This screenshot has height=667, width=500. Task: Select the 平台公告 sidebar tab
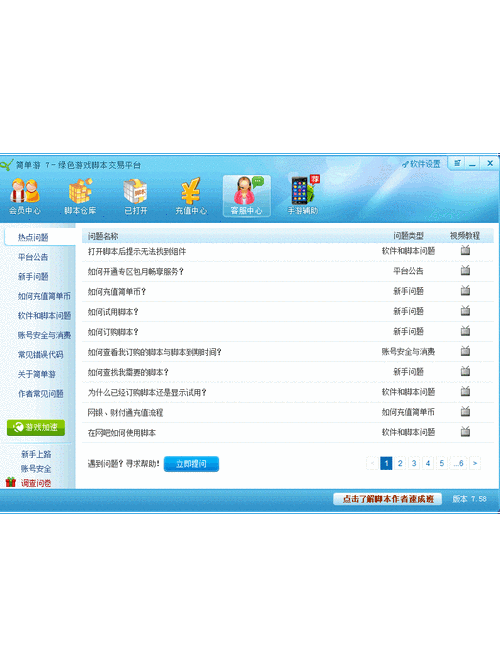[x=33, y=257]
